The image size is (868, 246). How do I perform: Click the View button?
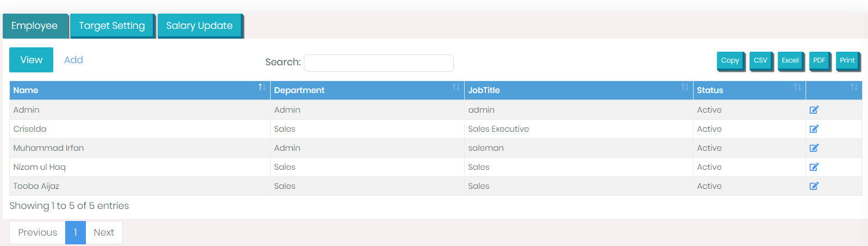tap(31, 60)
